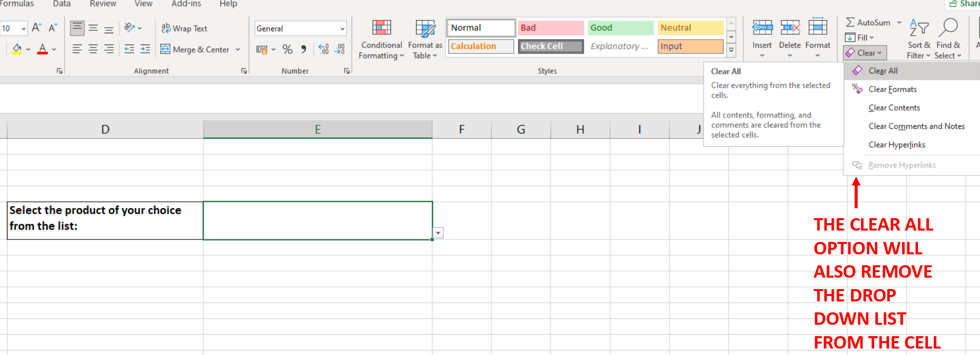The height and width of the screenshot is (355, 980).
Task: Switch to the Review ribbon tab
Action: click(103, 4)
